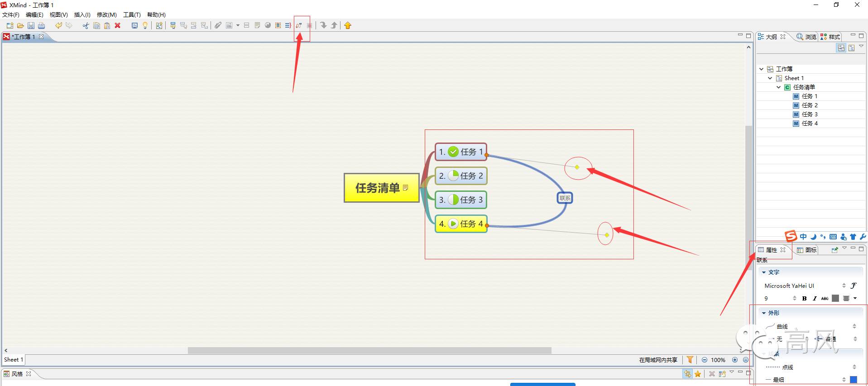Toggle show current sheet outline view button

pos(851,48)
